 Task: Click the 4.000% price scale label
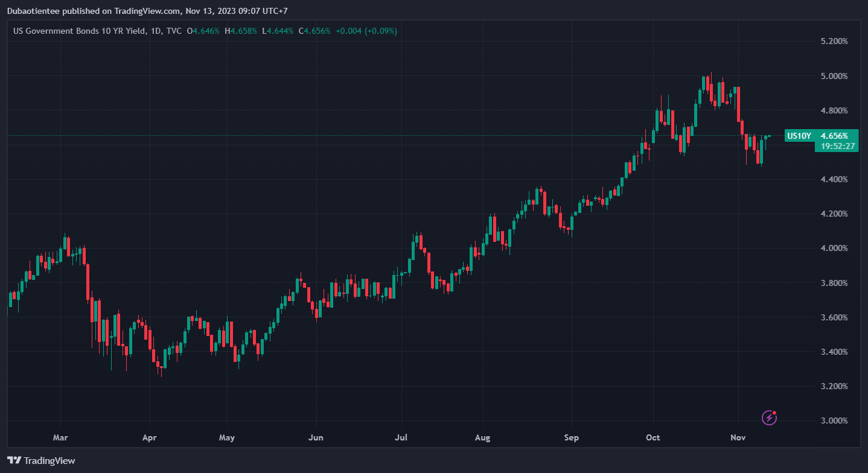[x=834, y=249]
